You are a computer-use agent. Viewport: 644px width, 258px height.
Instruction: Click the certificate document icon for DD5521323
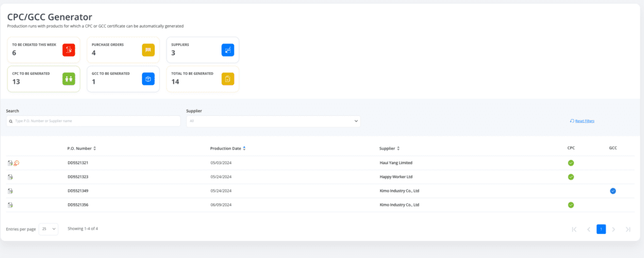tap(10, 177)
